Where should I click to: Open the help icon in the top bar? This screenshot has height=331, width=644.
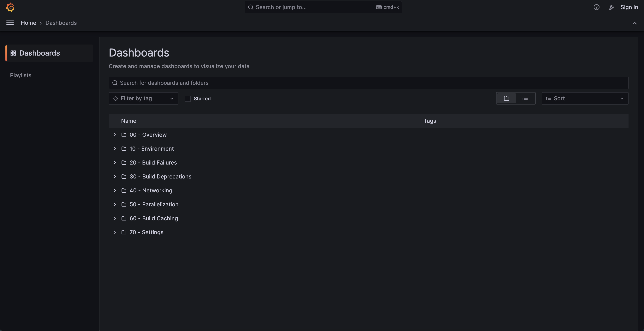(597, 7)
